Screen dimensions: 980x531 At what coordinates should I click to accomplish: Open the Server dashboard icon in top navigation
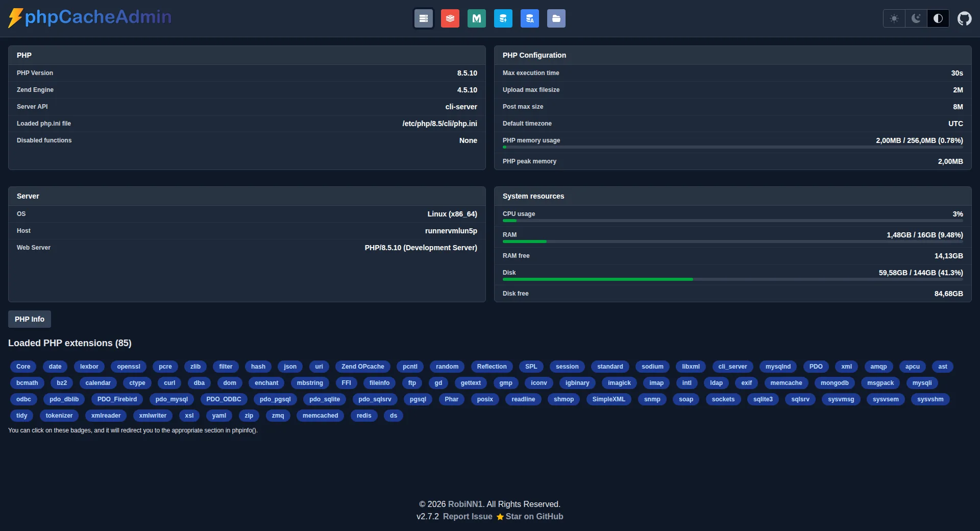[x=423, y=18]
